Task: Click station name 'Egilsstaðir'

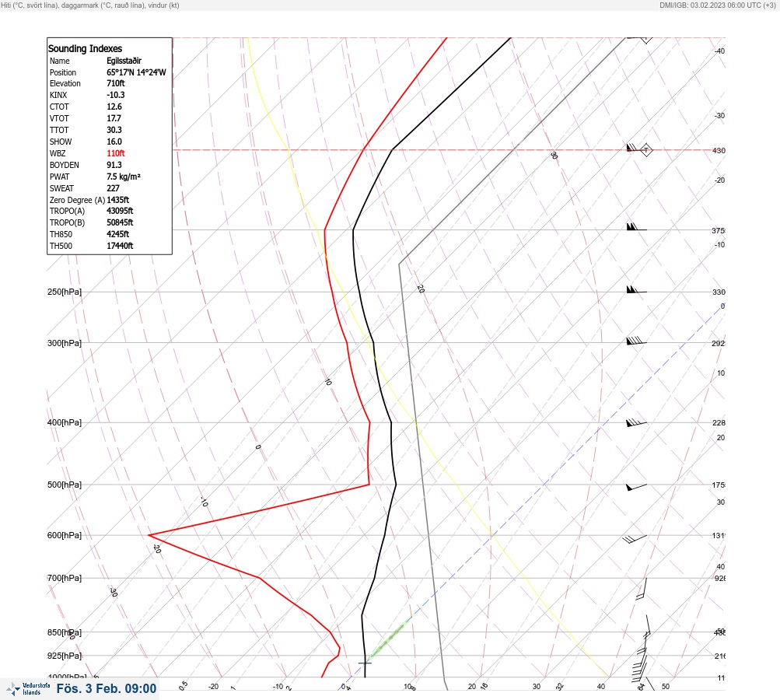Action: click(124, 61)
